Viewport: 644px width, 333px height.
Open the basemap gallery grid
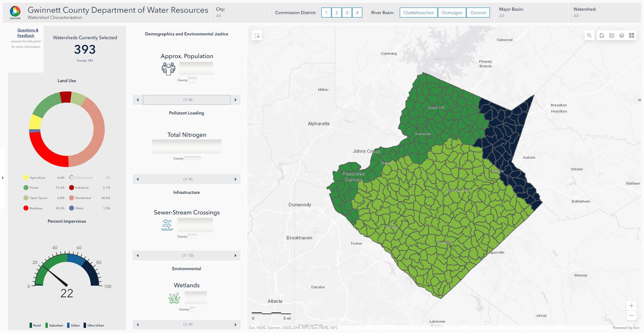632,35
